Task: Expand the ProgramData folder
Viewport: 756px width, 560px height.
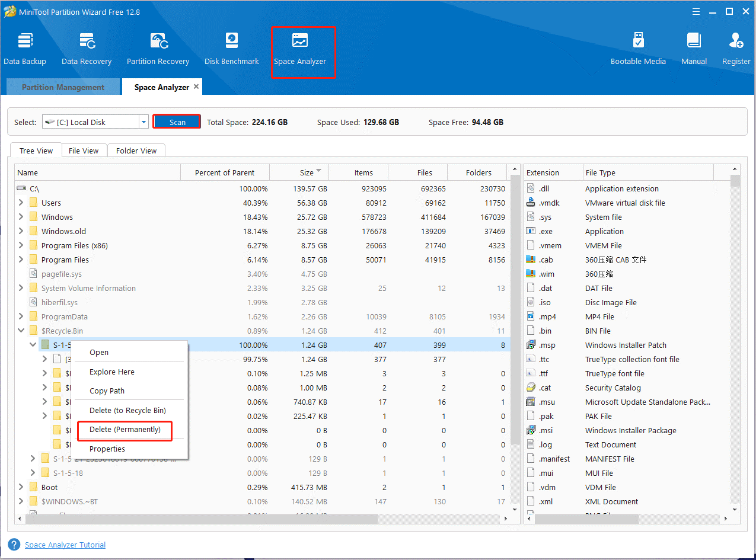Action: click(x=21, y=316)
